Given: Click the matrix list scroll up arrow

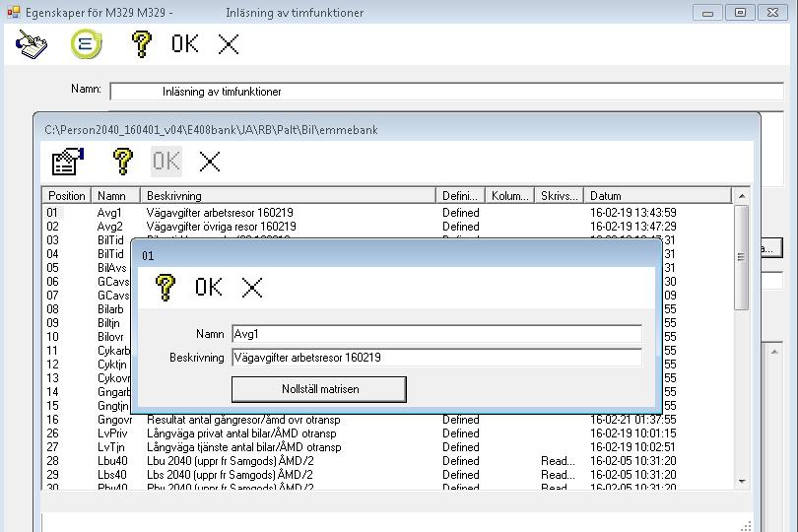Looking at the screenshot, I should [x=742, y=196].
